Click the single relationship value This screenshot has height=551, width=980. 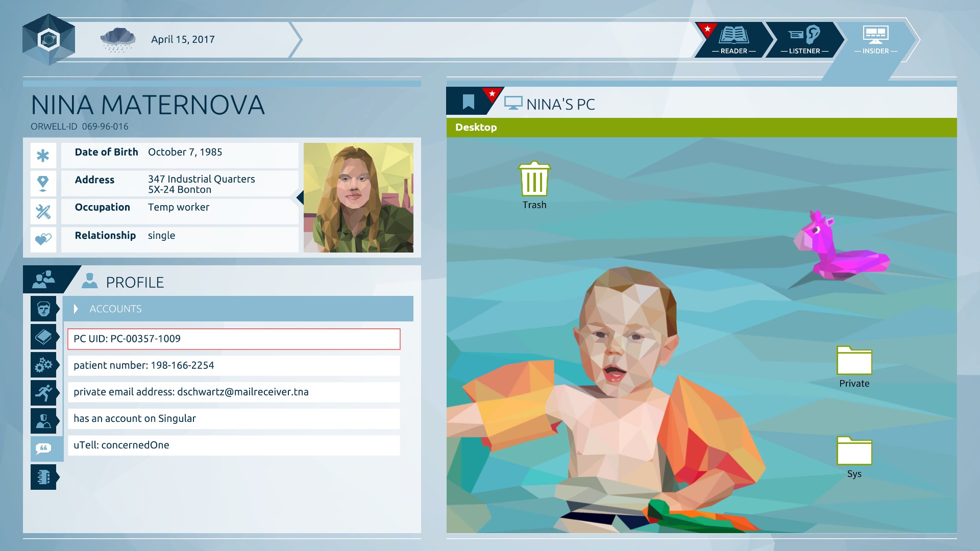point(161,236)
